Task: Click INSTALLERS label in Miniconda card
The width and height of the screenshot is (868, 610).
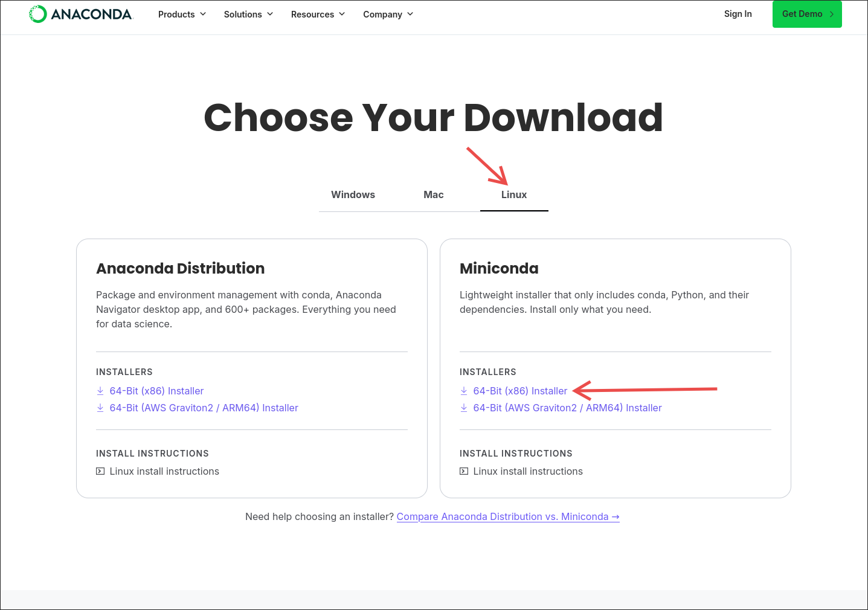Action: [488, 372]
